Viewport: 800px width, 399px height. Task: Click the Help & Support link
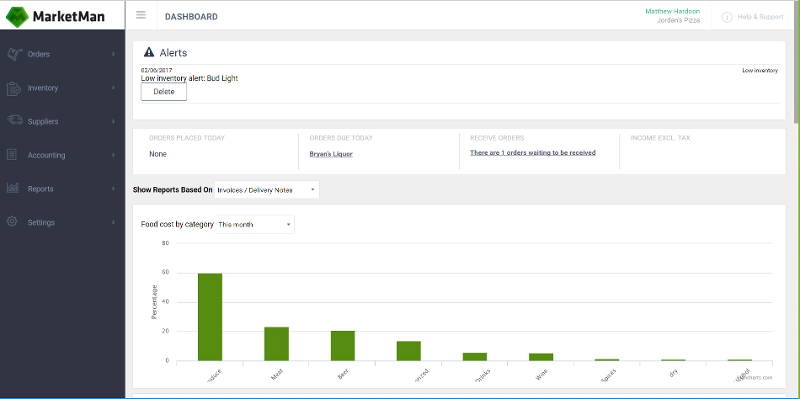click(x=760, y=17)
